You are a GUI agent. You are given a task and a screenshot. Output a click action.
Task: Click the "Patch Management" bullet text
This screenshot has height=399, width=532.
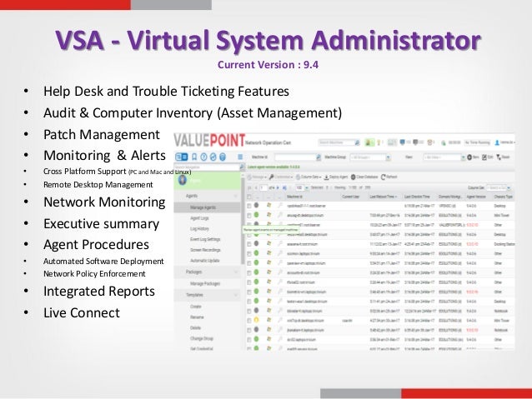102,135
